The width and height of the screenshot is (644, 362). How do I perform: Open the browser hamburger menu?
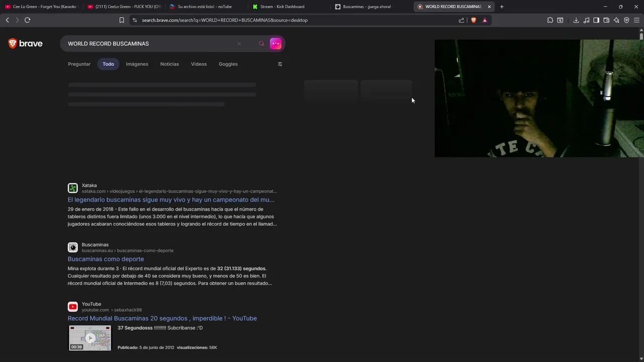(x=636, y=20)
